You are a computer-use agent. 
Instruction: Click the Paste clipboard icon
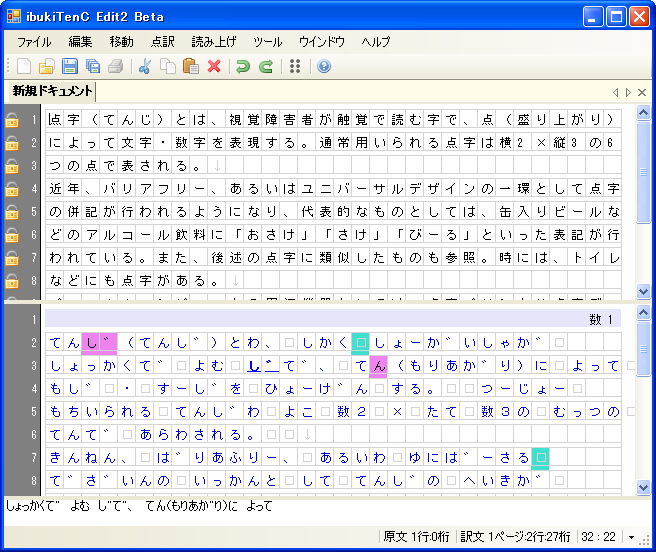(191, 66)
